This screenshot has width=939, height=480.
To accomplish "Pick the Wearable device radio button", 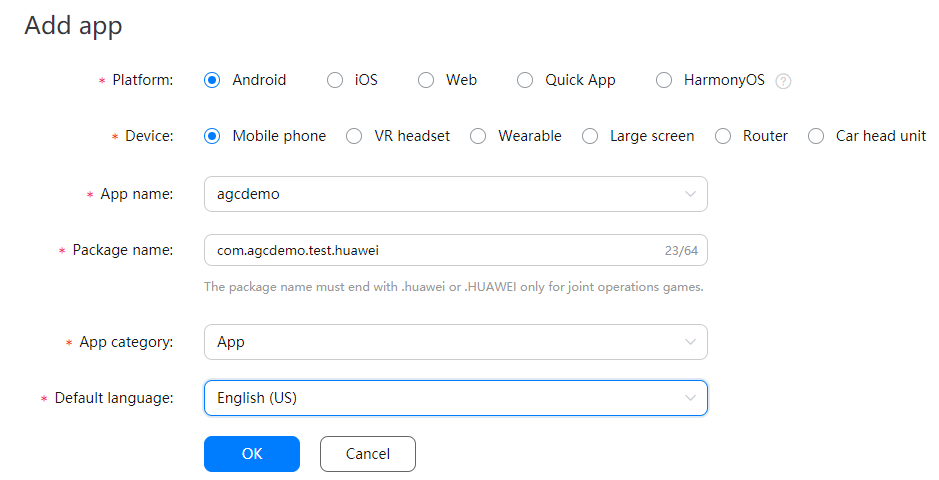I will click(x=478, y=136).
